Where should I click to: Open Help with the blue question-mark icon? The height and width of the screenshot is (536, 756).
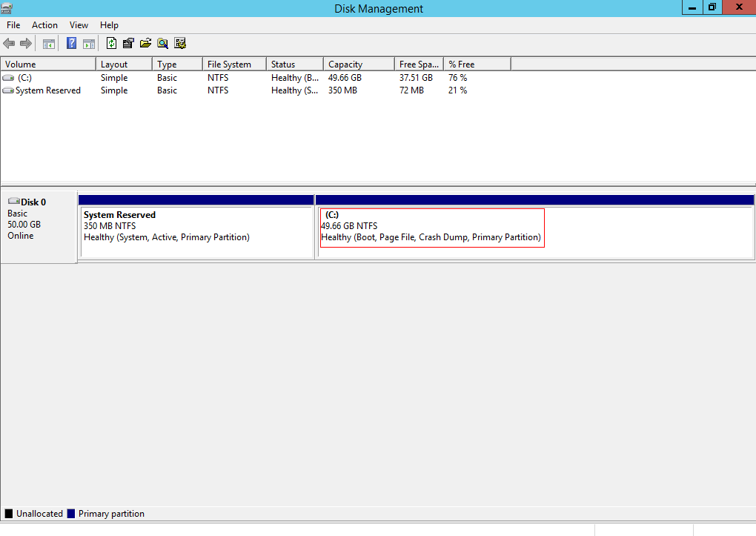point(71,44)
